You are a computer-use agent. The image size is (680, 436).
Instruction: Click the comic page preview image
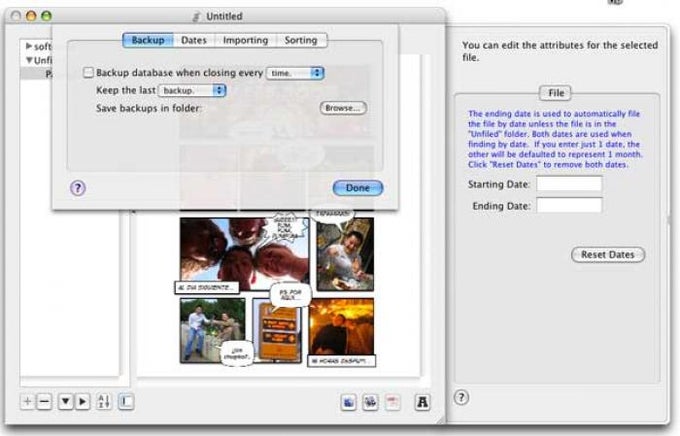[x=278, y=291]
